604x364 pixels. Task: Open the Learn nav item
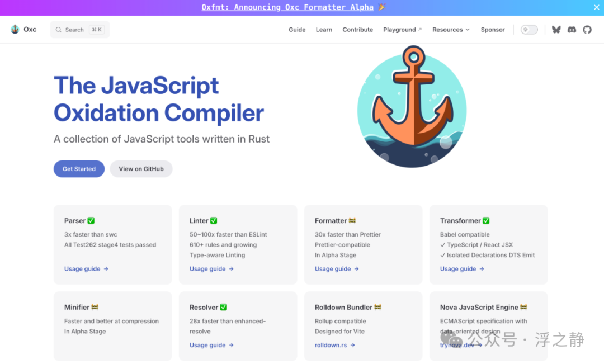tap(324, 30)
